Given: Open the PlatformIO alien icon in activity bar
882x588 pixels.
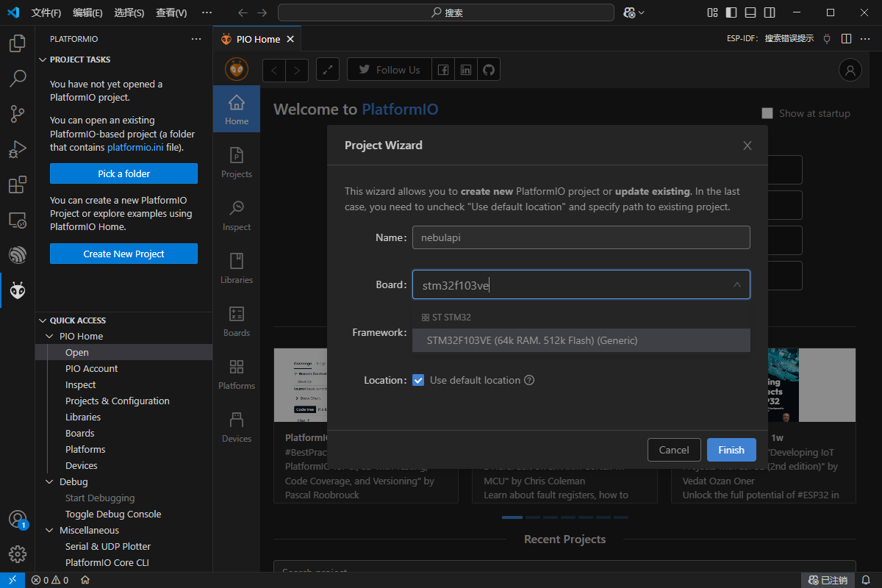Looking at the screenshot, I should (x=18, y=291).
